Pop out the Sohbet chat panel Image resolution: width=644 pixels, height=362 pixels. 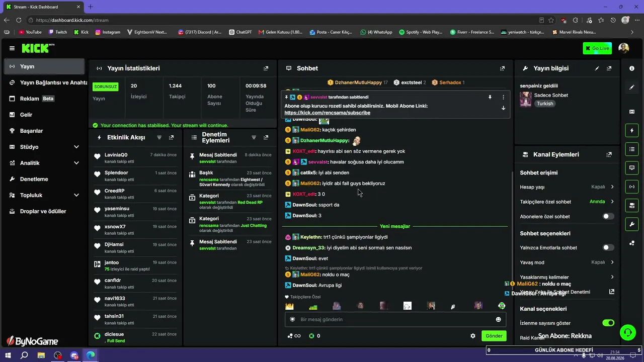tap(502, 68)
